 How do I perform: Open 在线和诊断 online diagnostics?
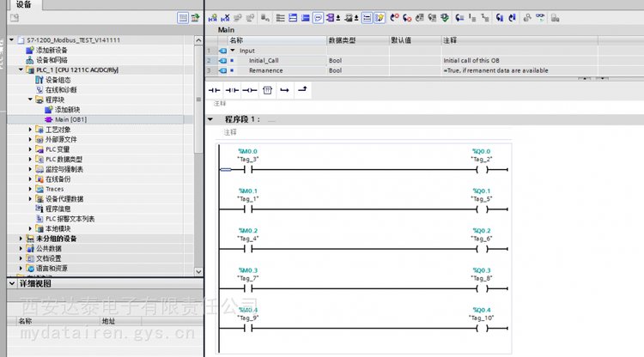pos(60,89)
